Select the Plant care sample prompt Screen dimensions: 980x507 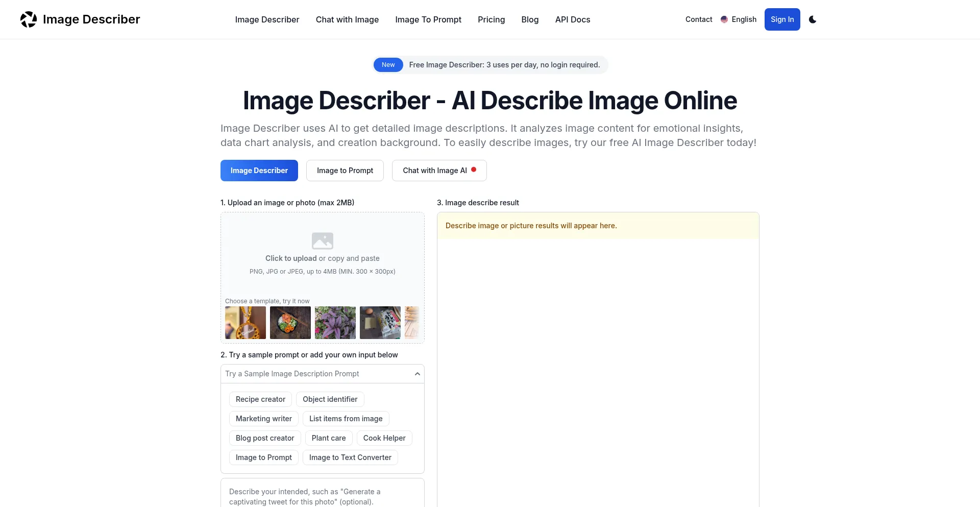[x=329, y=438]
